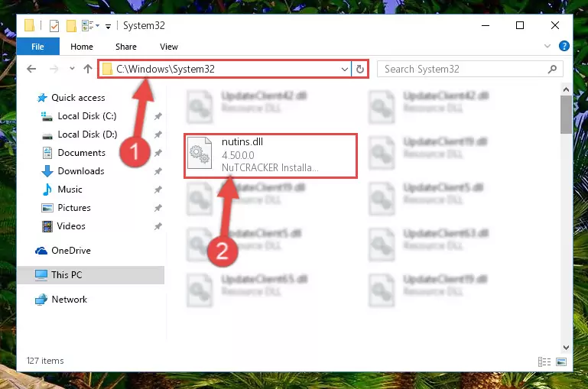
Task: Select OneDrive in navigation pane
Action: (71, 251)
